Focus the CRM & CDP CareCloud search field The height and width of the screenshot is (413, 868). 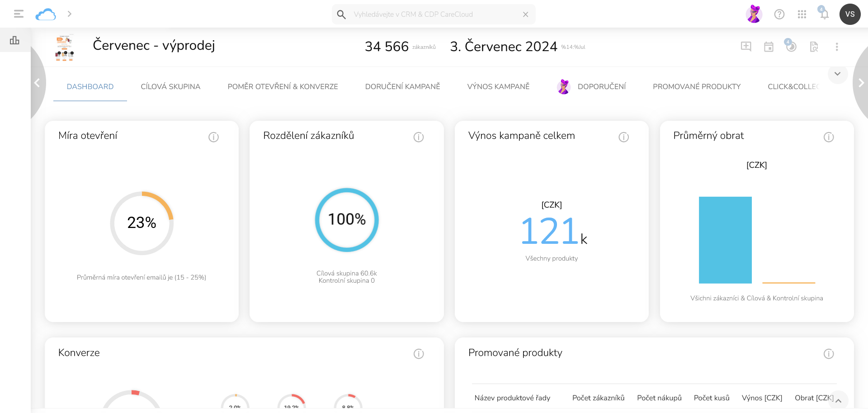click(433, 14)
